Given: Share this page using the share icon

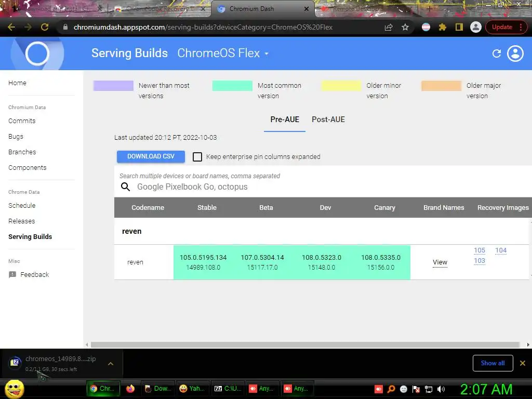Looking at the screenshot, I should [389, 27].
